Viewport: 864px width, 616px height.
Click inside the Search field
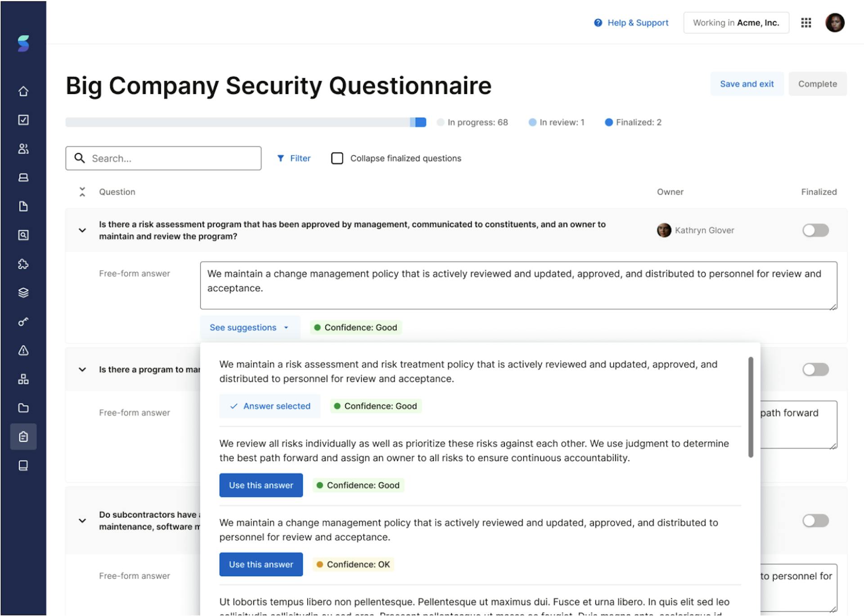pos(163,158)
